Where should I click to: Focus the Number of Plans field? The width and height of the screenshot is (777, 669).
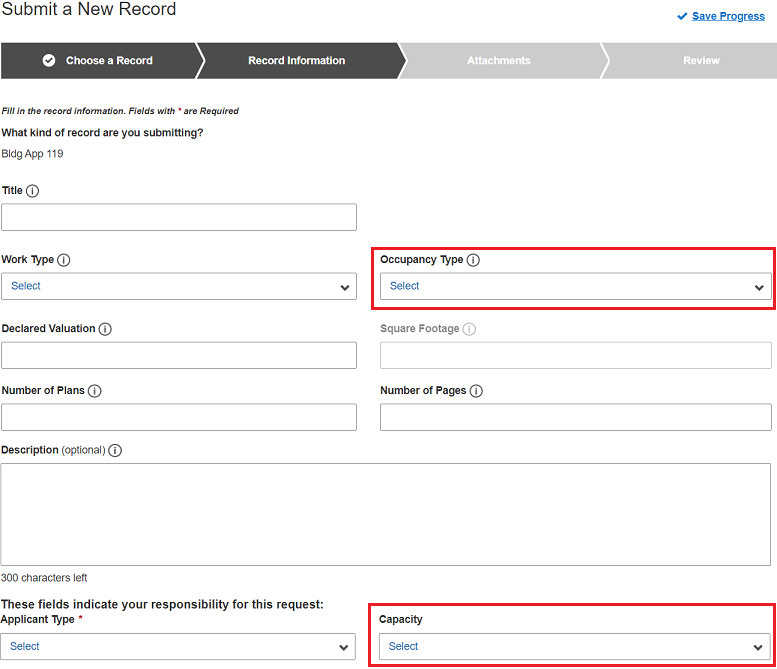point(179,417)
